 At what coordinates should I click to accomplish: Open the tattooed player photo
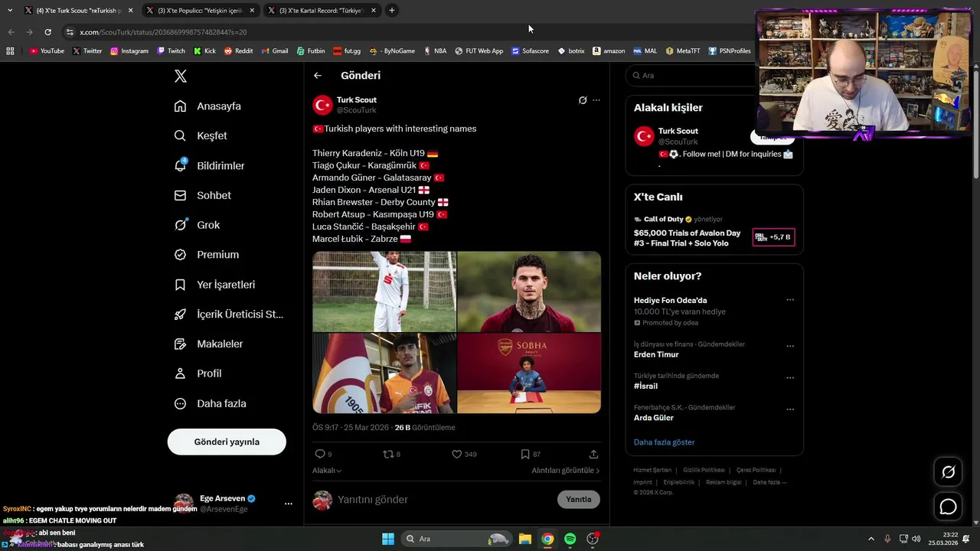pyautogui.click(x=529, y=292)
